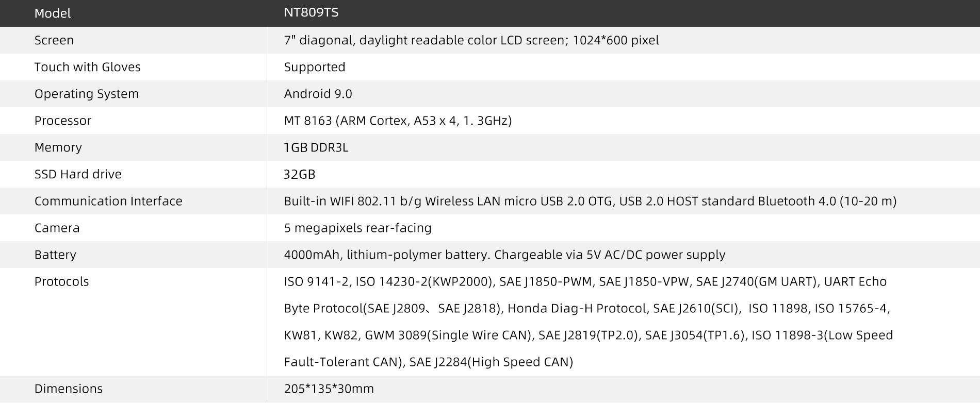
Task: Select the 32GB storage value
Action: coord(299,174)
